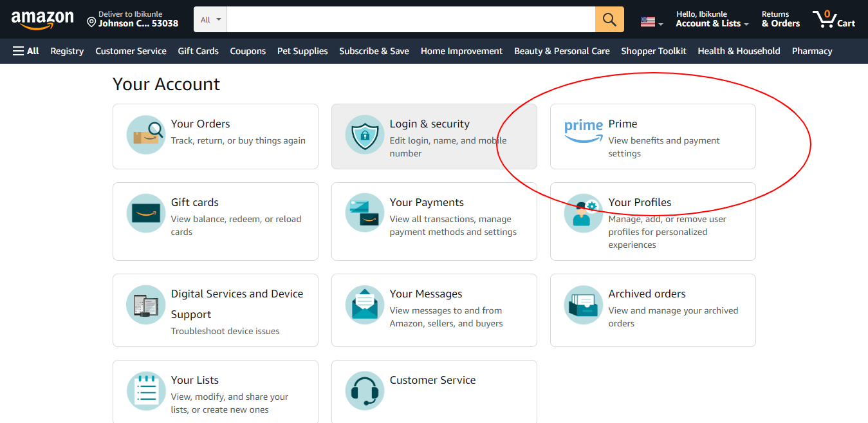Open Health & Household in the navigation bar
This screenshot has width=868, height=423.
click(739, 51)
